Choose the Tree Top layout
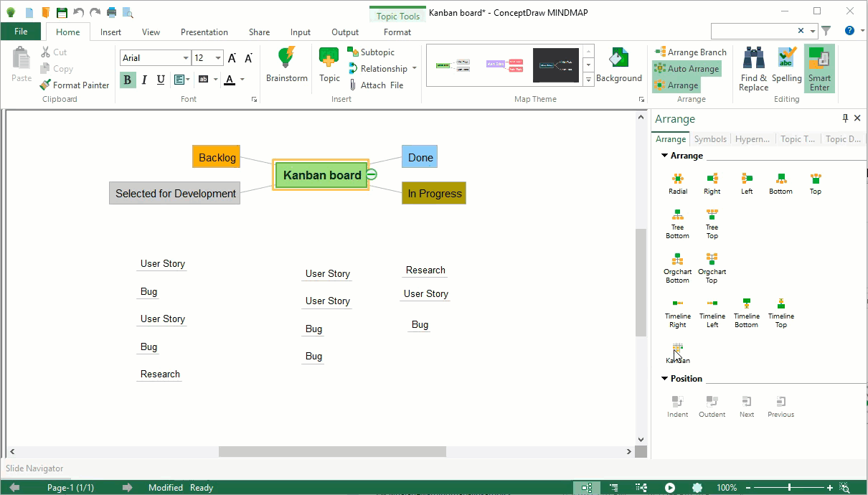This screenshot has width=868, height=495. tap(712, 224)
